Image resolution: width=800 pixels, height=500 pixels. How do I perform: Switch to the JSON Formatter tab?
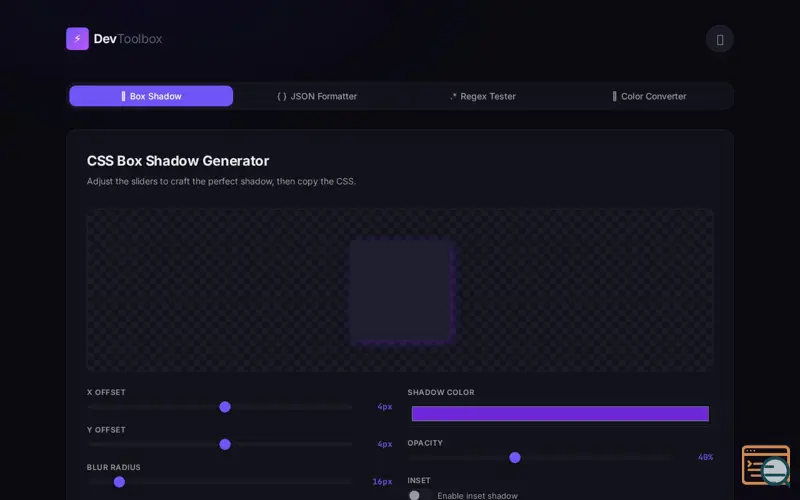click(317, 96)
